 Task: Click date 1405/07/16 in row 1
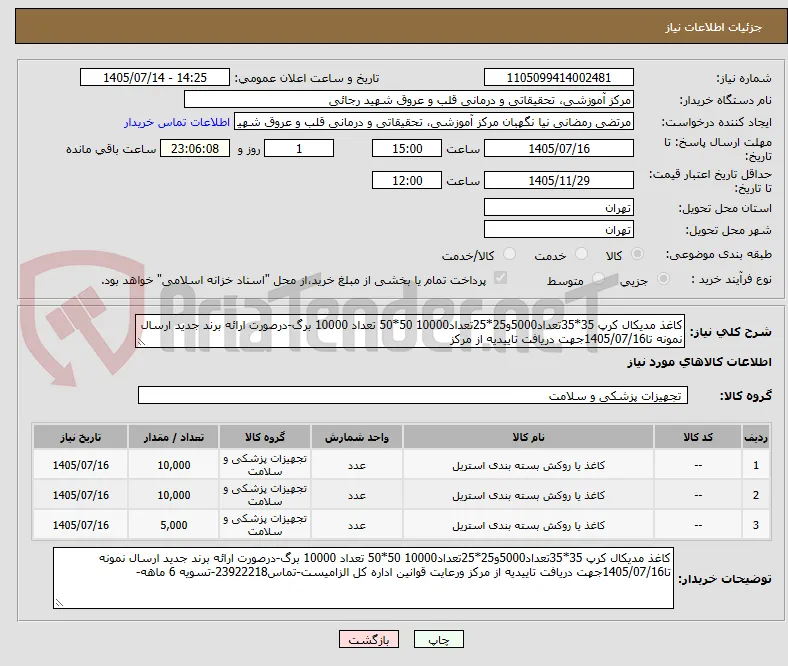[x=80, y=465]
